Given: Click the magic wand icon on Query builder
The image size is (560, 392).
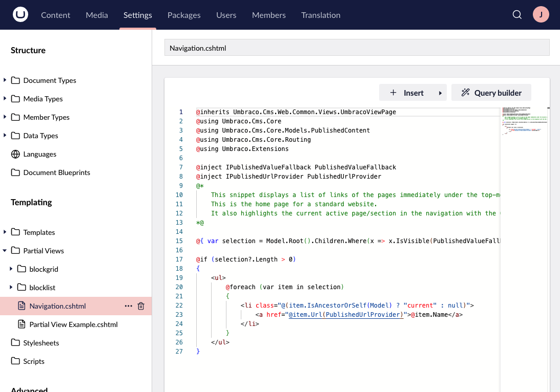Looking at the screenshot, I should 465,93.
